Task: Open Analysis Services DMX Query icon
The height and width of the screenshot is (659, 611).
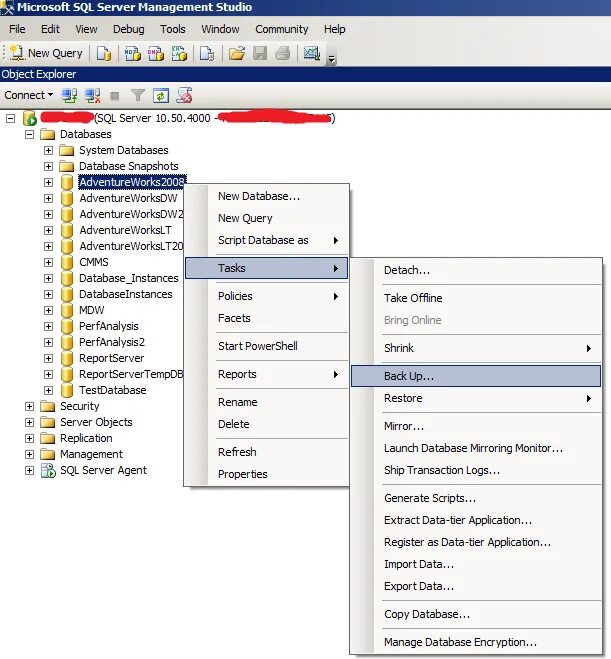Action: coord(156,53)
